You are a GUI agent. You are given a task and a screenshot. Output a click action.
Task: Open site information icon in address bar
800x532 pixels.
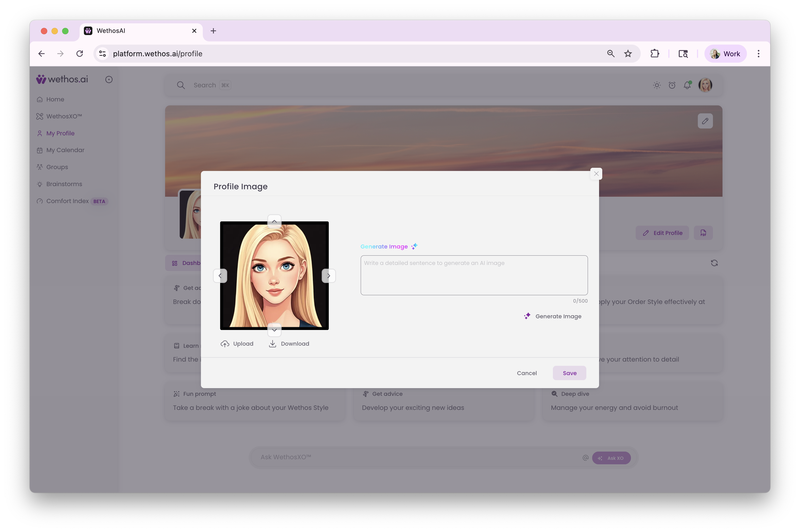(102, 54)
